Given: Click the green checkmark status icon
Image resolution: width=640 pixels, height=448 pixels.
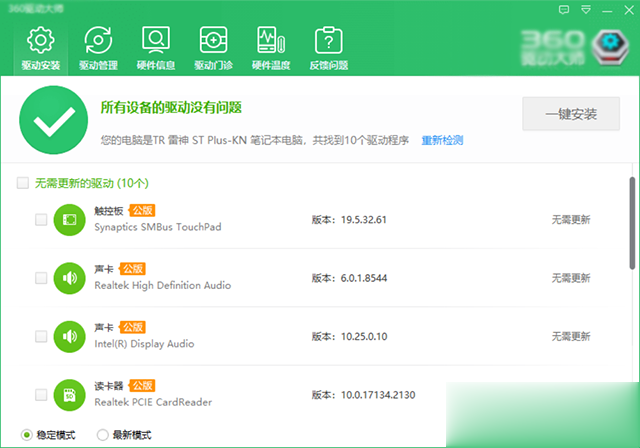Looking at the screenshot, I should pos(53,120).
